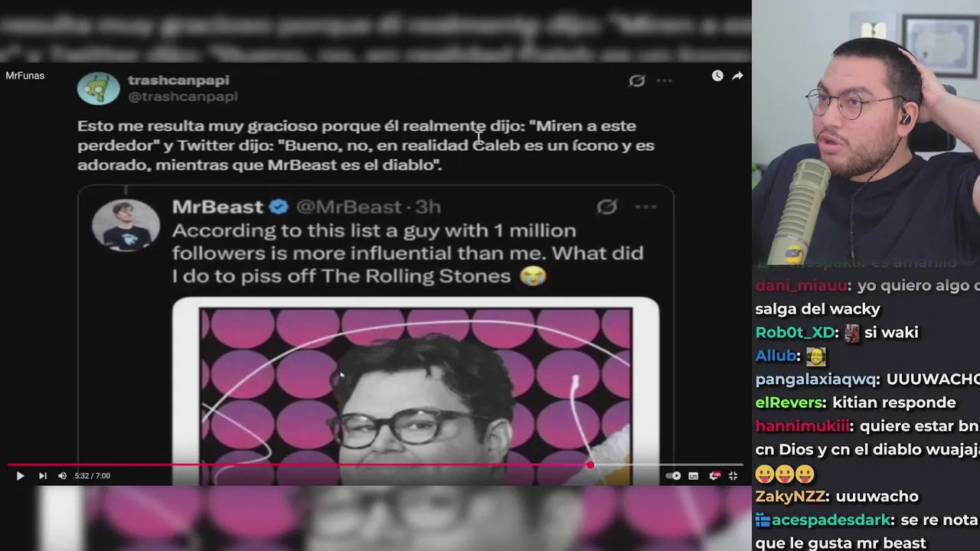
Task: Seek the red video progress bar scrubber
Action: pos(590,465)
